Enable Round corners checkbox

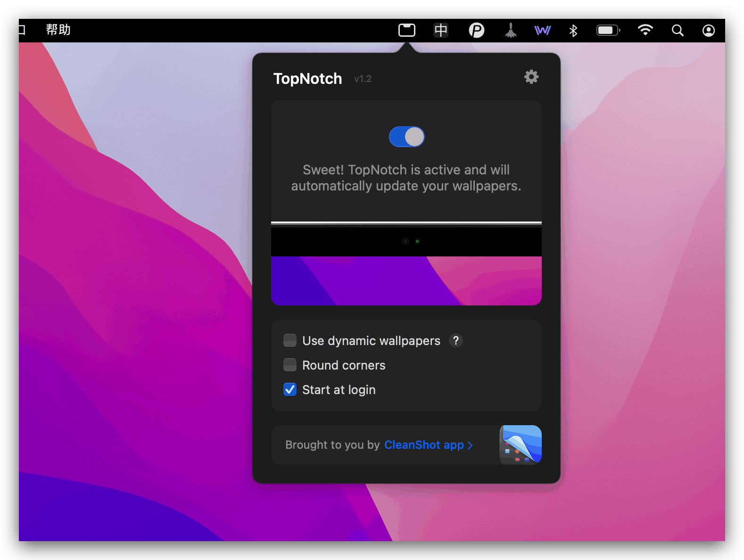point(290,365)
